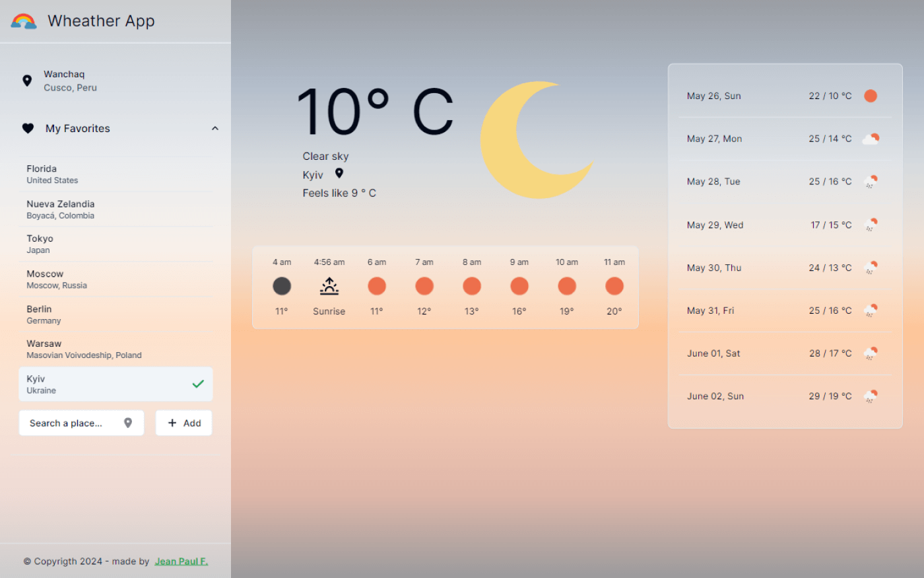Click the heart icon beside My Favorites
The width and height of the screenshot is (924, 578).
tap(27, 128)
